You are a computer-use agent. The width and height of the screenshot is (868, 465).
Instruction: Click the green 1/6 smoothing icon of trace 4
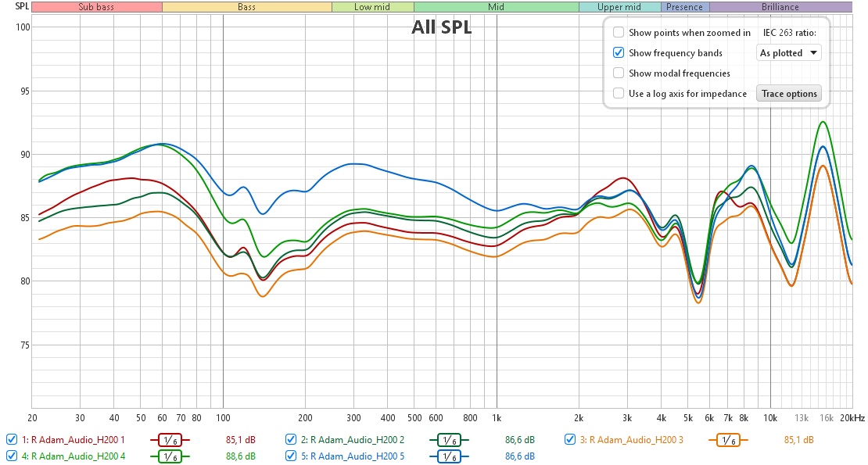point(170,456)
